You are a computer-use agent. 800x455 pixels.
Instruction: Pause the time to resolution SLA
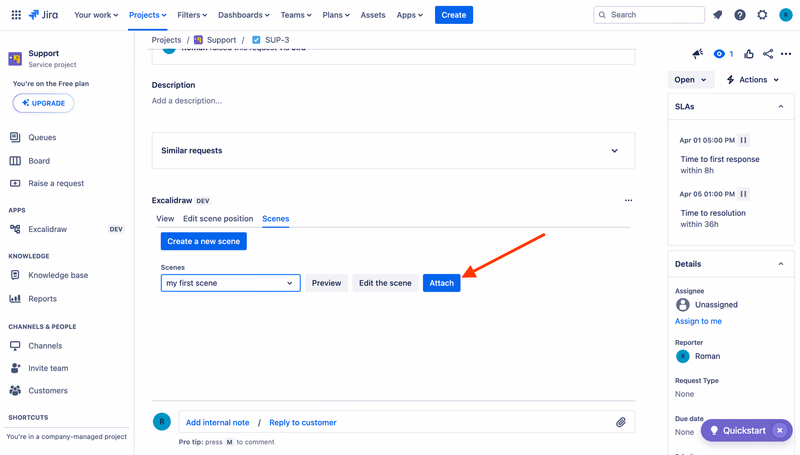743,194
